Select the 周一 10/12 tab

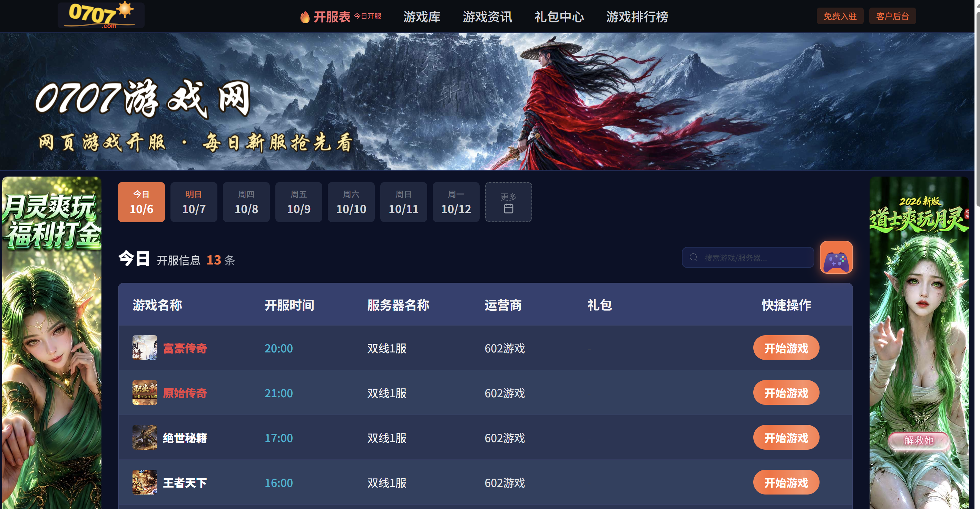456,202
